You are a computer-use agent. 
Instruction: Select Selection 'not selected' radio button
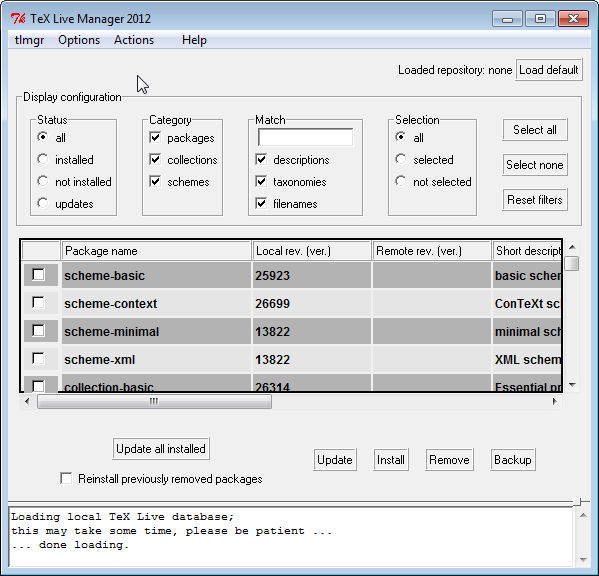401,181
